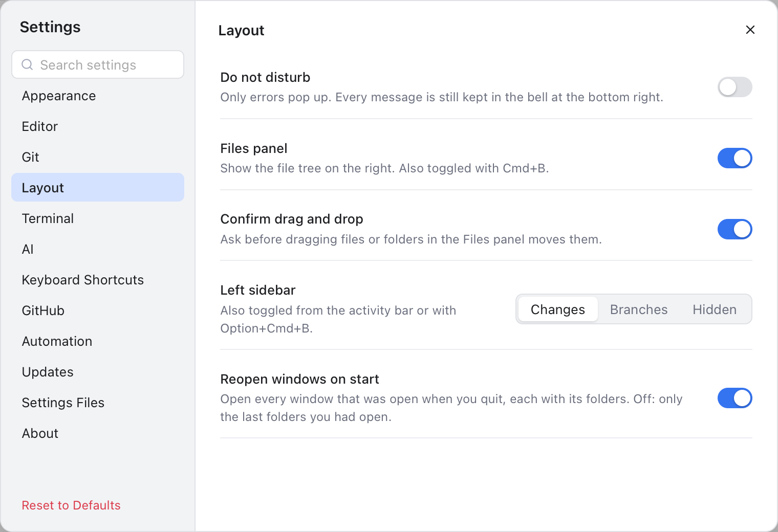
Task: Switch to Terminal settings
Action: tap(98, 218)
